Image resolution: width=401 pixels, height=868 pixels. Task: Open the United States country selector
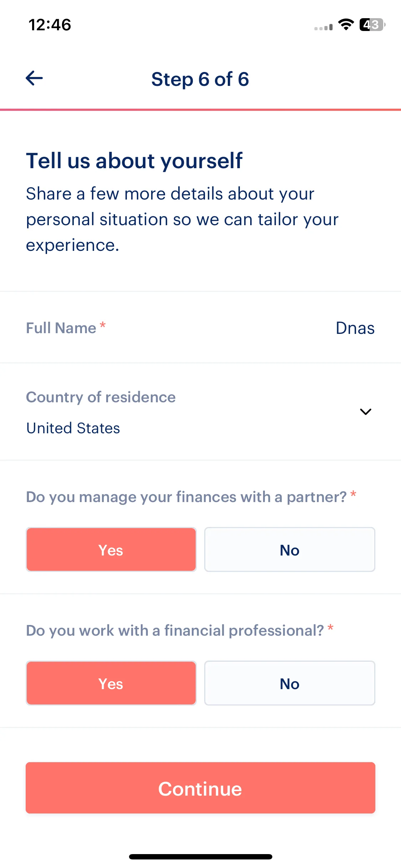click(200, 412)
